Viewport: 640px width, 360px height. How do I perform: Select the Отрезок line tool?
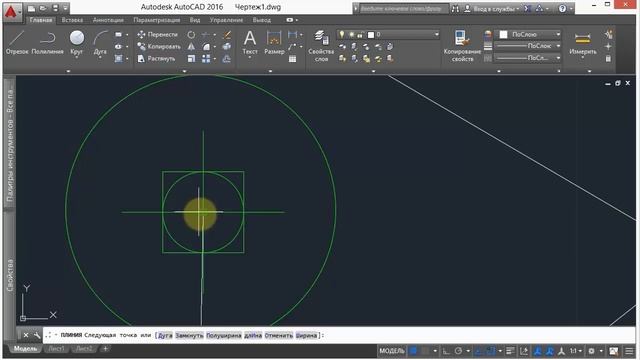17,42
